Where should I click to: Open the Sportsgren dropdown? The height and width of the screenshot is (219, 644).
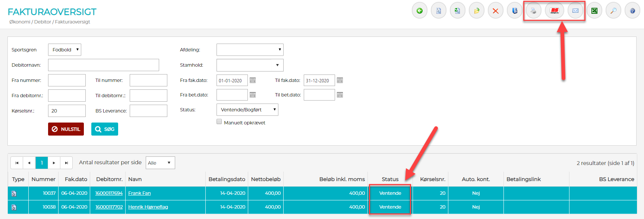click(64, 50)
